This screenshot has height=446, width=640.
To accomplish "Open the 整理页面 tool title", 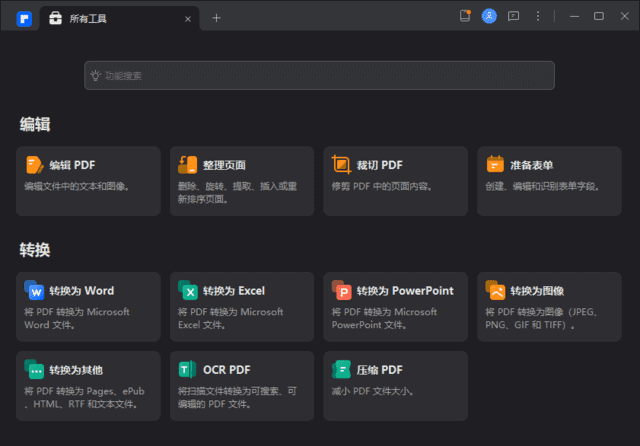I will [224, 165].
